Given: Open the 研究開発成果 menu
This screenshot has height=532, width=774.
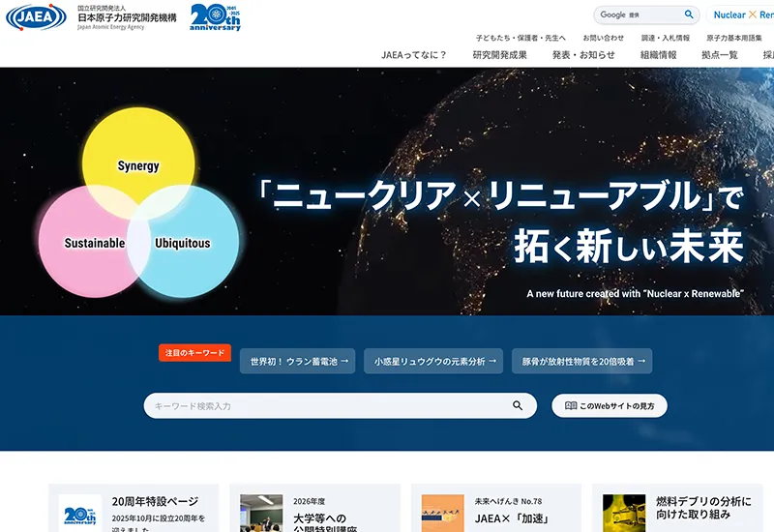Looking at the screenshot, I should pos(499,55).
